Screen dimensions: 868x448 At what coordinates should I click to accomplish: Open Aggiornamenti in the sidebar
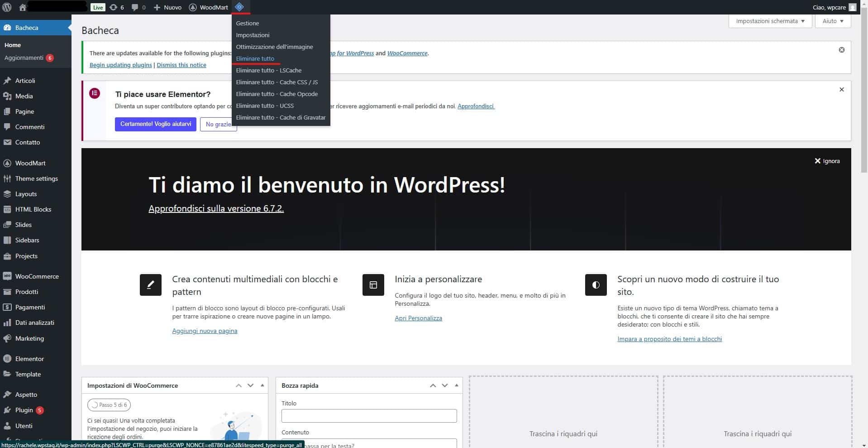pyautogui.click(x=29, y=58)
